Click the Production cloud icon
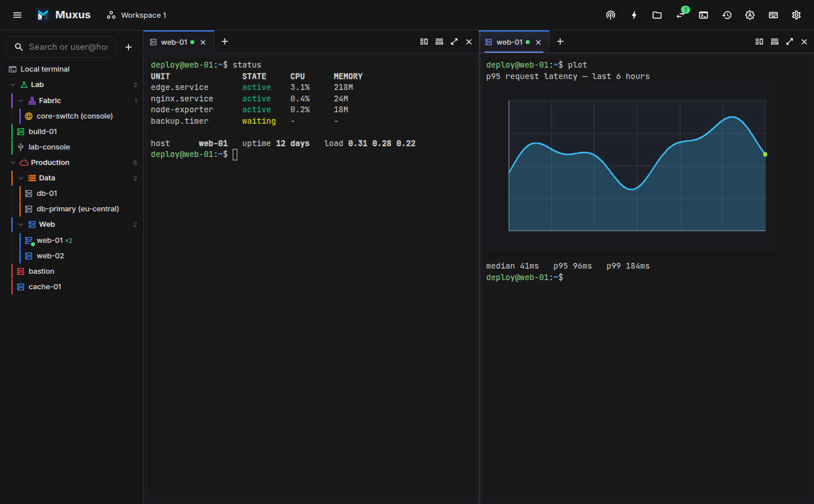Screen dimensions: 814x504 pos(24,163)
